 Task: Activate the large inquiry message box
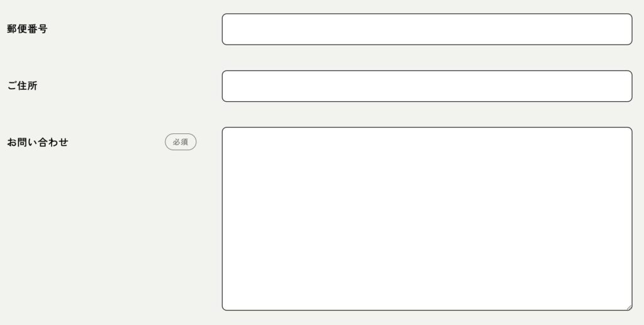tap(427, 219)
